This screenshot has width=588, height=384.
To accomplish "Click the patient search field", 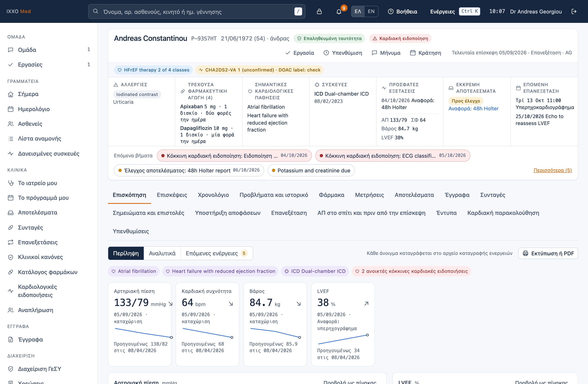I will (197, 11).
